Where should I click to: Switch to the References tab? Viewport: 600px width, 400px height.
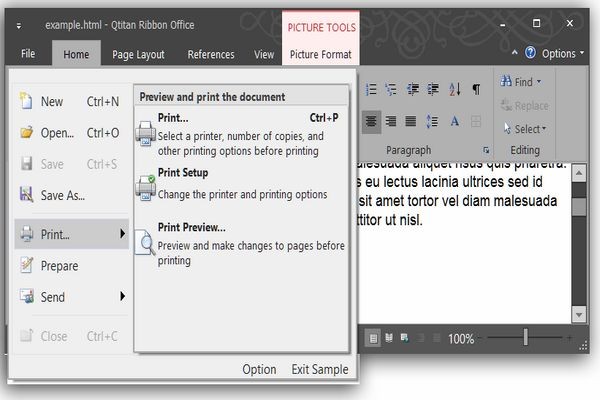[x=211, y=54]
